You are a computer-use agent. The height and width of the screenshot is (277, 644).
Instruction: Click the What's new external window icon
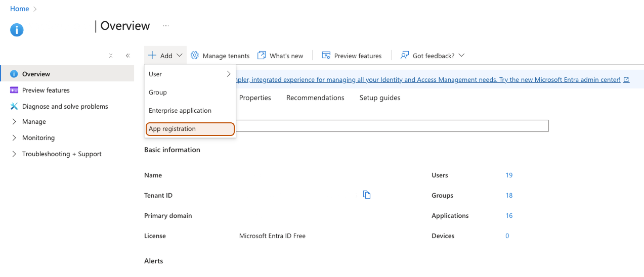262,56
